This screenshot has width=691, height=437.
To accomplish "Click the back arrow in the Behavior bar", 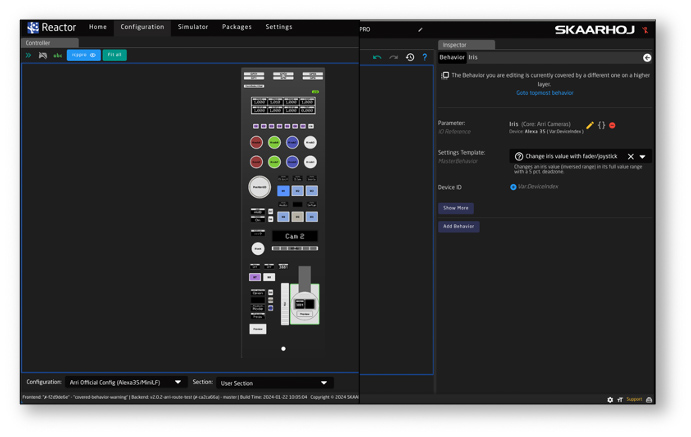I will (x=646, y=58).
